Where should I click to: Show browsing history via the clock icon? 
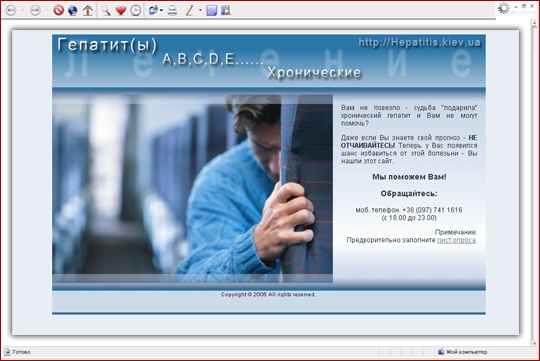135,10
